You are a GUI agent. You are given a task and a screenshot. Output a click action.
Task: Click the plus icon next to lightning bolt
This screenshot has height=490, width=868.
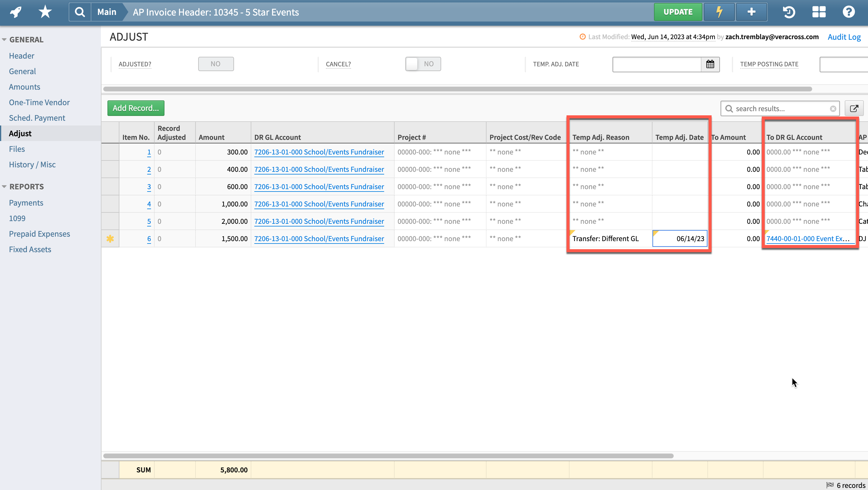(751, 12)
